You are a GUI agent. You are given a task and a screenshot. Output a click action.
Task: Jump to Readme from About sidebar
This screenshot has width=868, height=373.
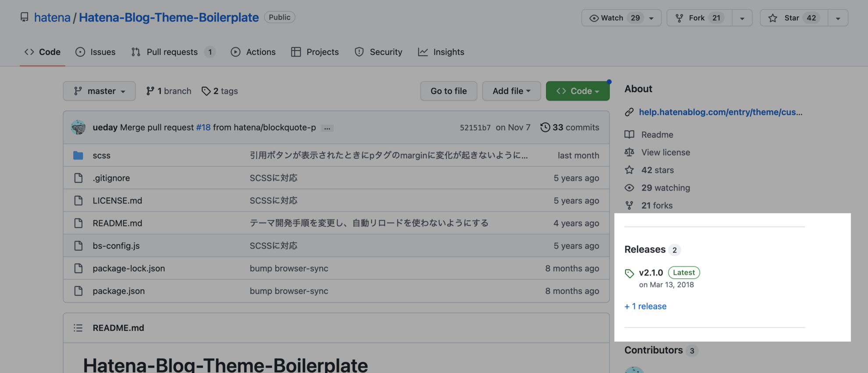point(657,135)
